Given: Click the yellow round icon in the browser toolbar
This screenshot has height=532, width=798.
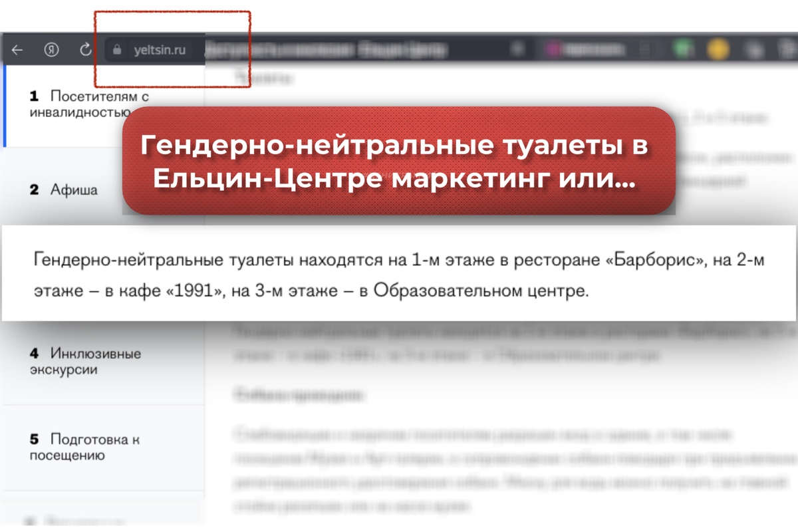Looking at the screenshot, I should (718, 49).
